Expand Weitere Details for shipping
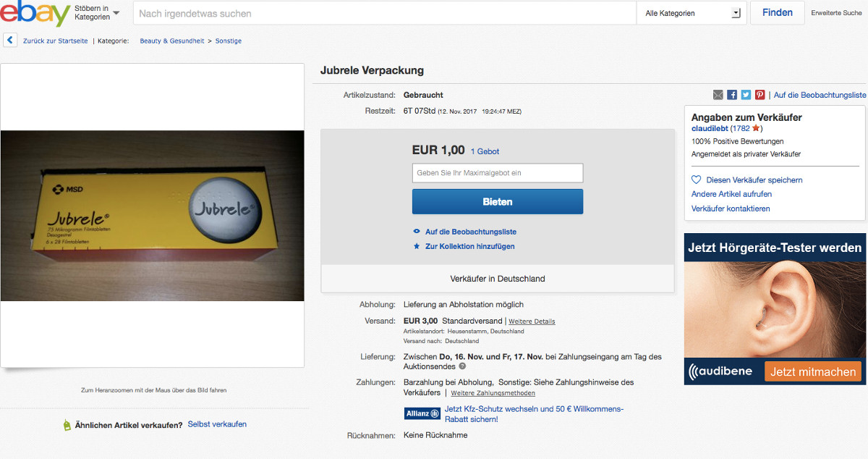This screenshot has width=868, height=459. pyautogui.click(x=532, y=321)
